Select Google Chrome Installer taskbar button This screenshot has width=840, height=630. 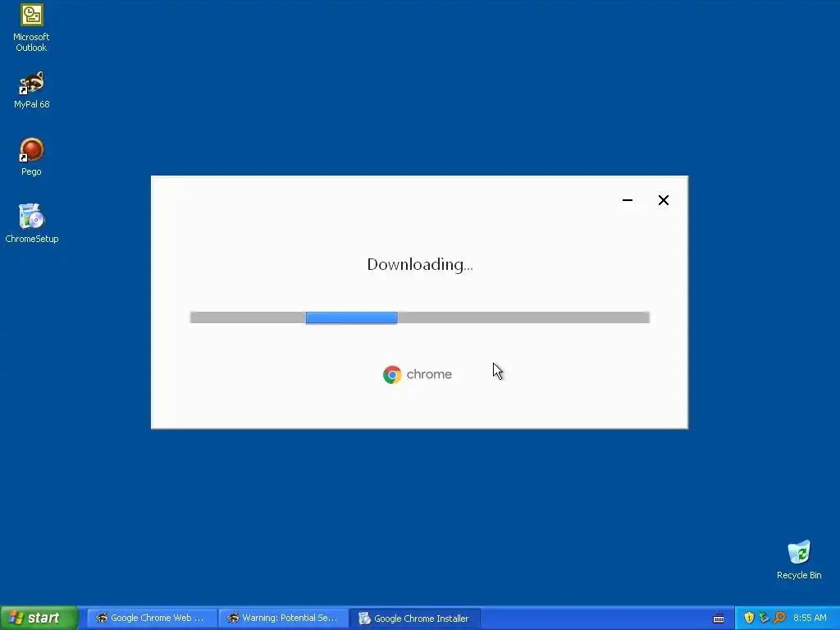414,619
